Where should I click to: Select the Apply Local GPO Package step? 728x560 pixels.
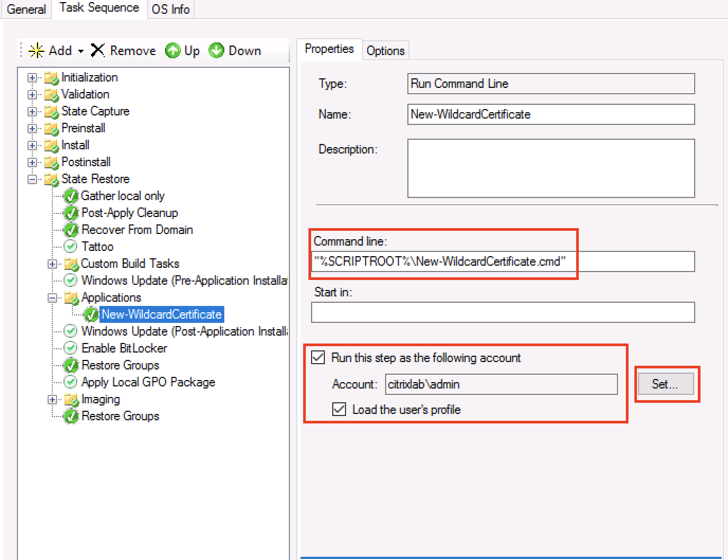pyautogui.click(x=148, y=382)
